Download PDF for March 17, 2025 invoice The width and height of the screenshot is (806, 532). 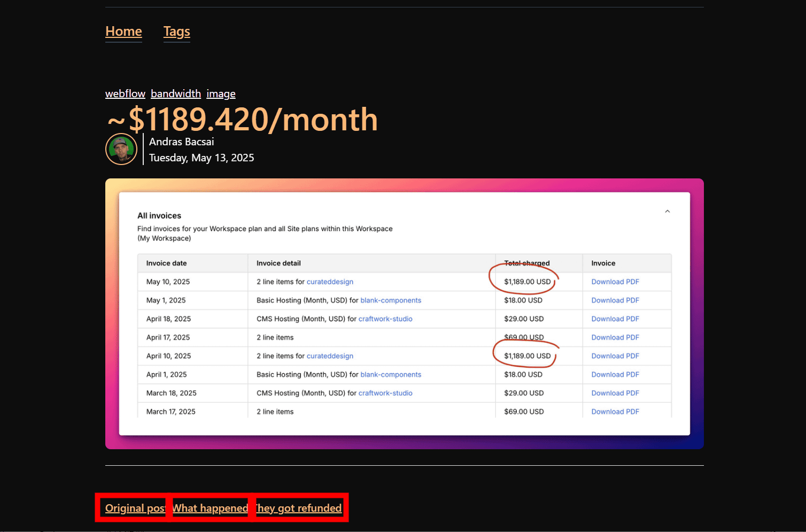click(x=615, y=411)
